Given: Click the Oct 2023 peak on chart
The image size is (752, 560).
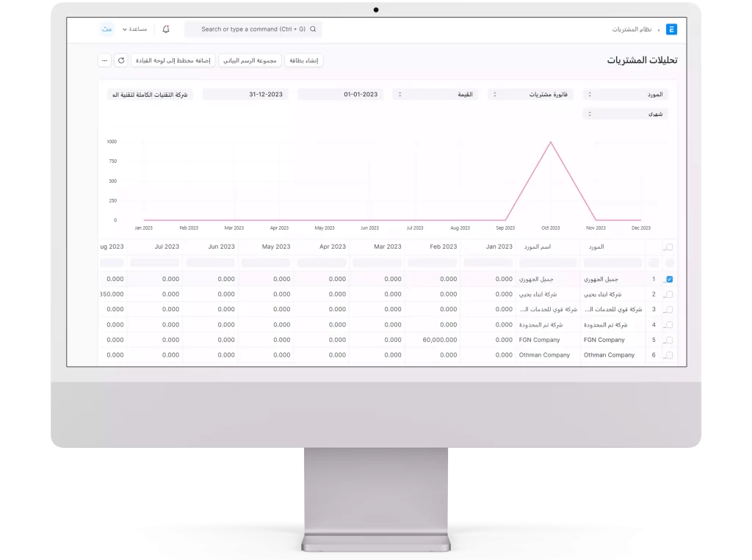Looking at the screenshot, I should pos(551,142).
